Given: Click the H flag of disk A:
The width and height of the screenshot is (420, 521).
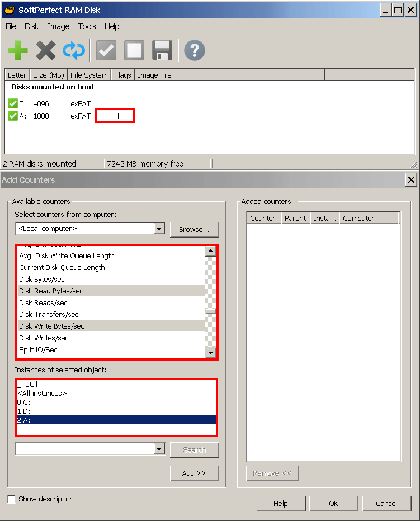Looking at the screenshot, I should (116, 116).
